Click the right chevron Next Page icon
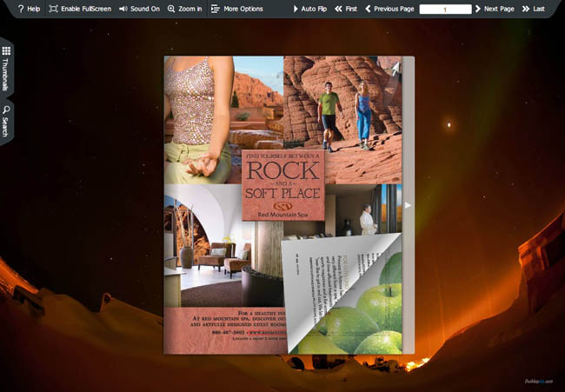The width and height of the screenshot is (565, 392). (x=478, y=9)
